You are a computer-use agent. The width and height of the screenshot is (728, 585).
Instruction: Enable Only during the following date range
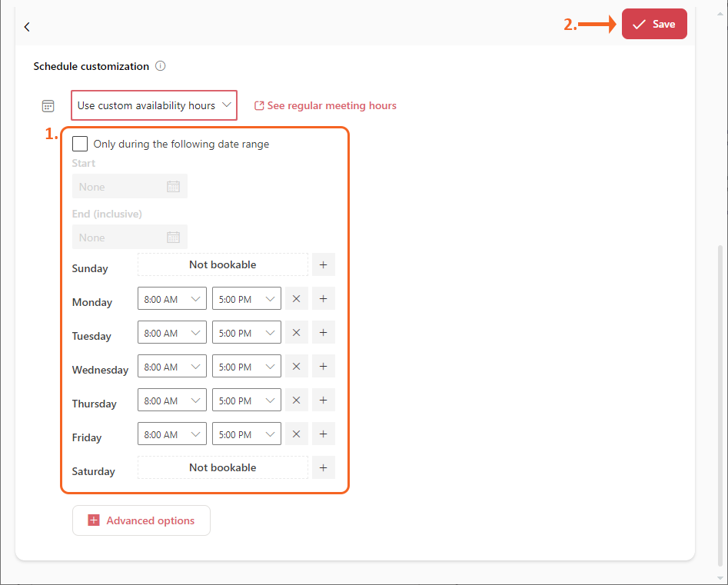(x=80, y=144)
